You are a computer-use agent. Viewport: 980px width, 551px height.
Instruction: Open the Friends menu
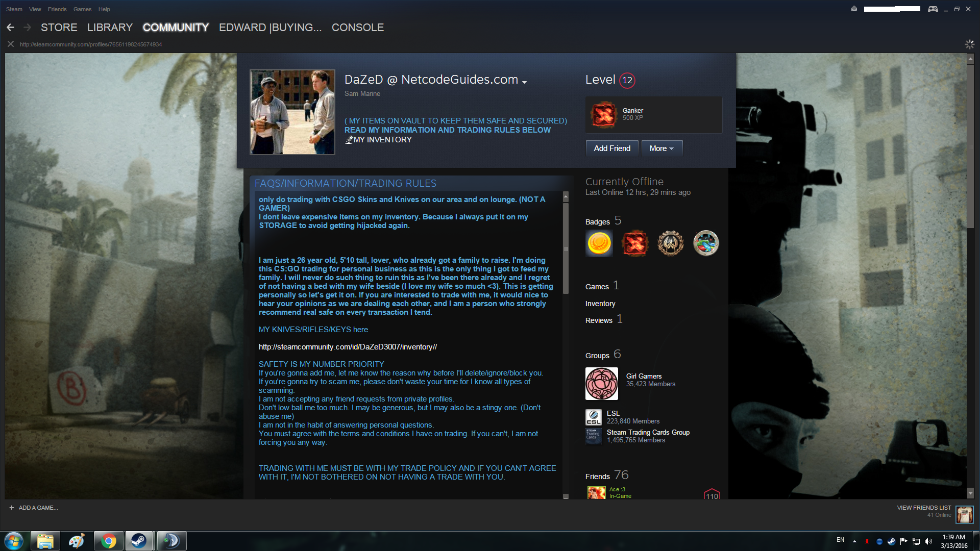[57, 9]
